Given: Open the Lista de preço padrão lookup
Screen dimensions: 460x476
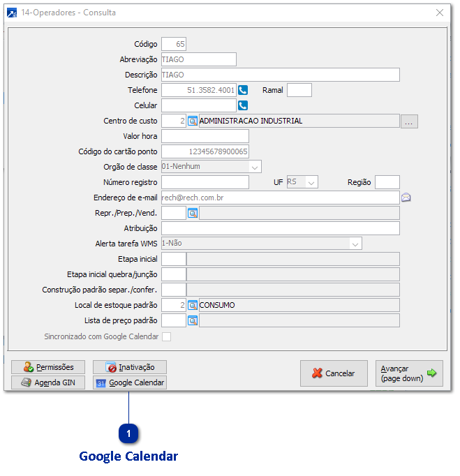Looking at the screenshot, I should pos(193,320).
